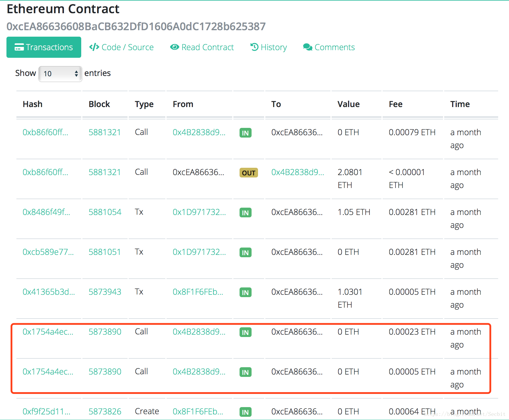Open block 5881321 in the 2.0801 ETH row
509x420 pixels.
point(105,172)
